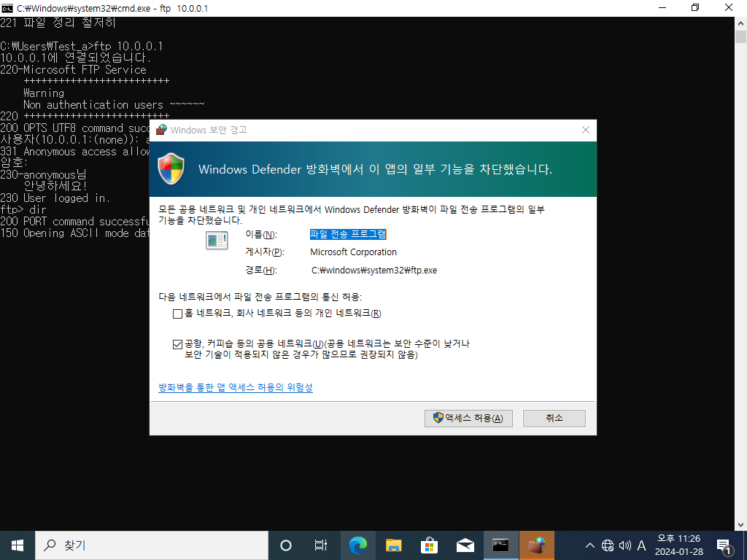Click the 액세스 허용 button
The width and height of the screenshot is (747, 560).
click(468, 418)
